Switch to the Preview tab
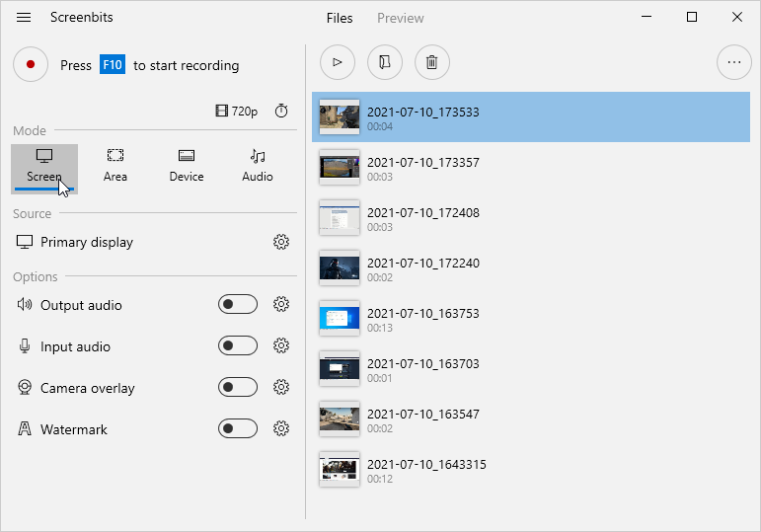The height and width of the screenshot is (532, 761). point(401,18)
